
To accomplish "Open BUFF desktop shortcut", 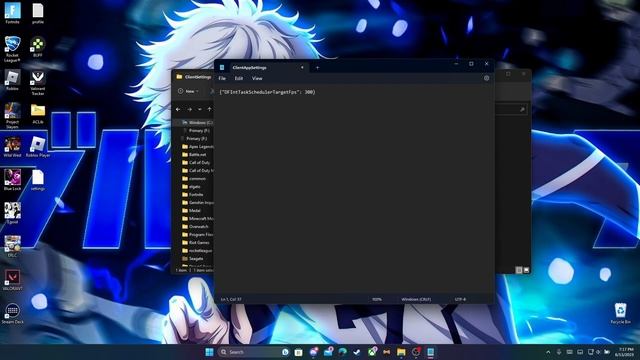I will [38, 47].
